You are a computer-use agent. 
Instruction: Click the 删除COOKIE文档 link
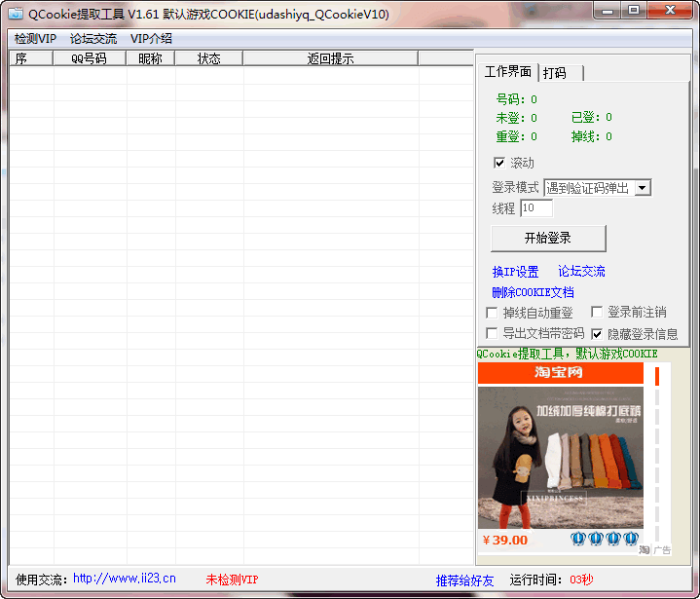(533, 292)
